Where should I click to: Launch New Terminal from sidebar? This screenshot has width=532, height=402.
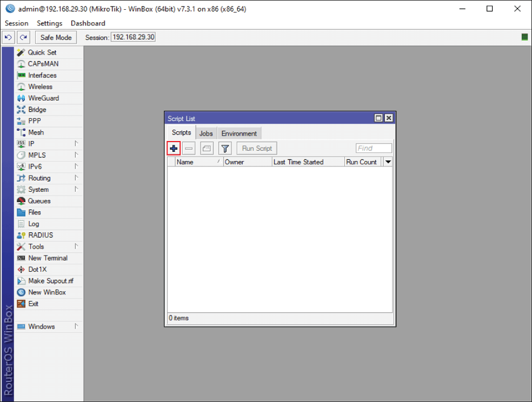[x=48, y=258]
